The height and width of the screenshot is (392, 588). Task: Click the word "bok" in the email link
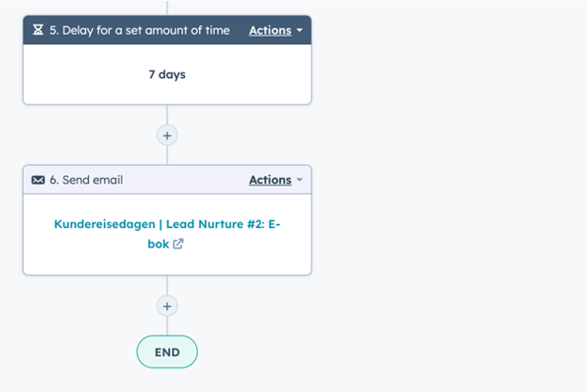pyautogui.click(x=158, y=244)
